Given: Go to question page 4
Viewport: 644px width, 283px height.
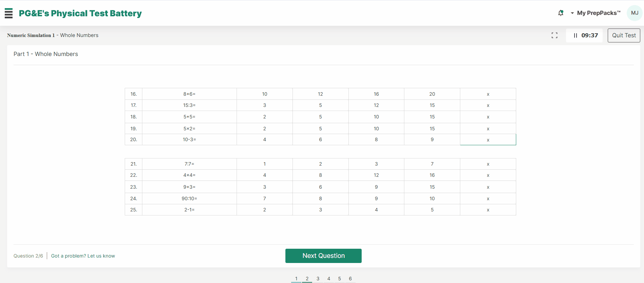Looking at the screenshot, I should 329,279.
